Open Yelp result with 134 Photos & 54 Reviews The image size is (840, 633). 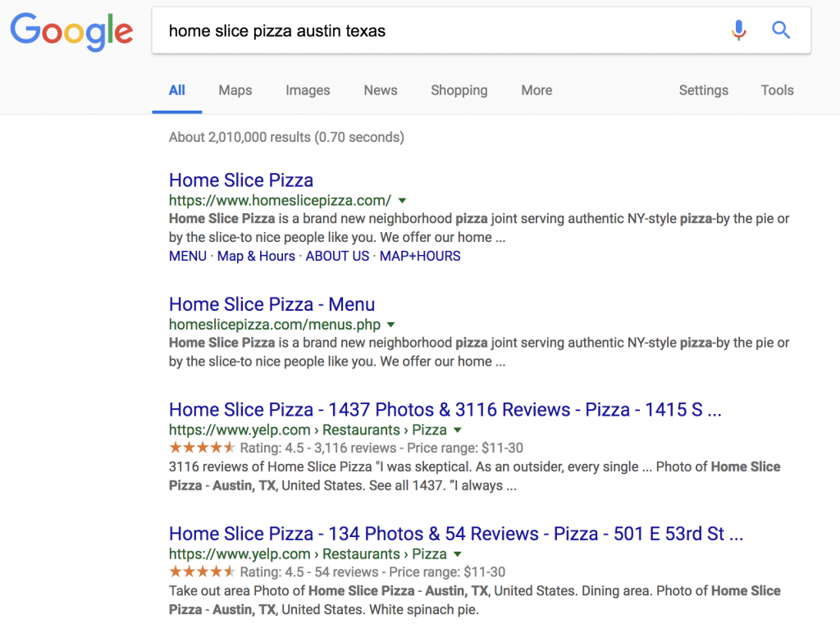pyautogui.click(x=456, y=534)
